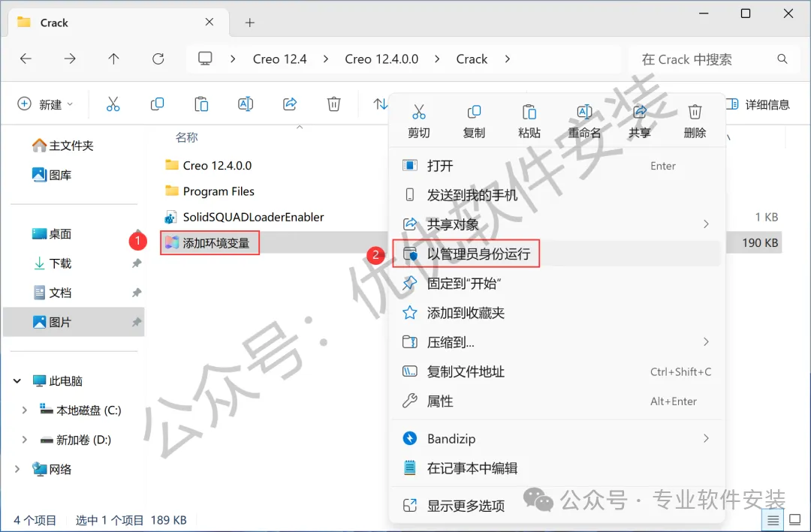Select the SolidSQUADLoaderEnabler file
811x532 pixels.
(x=244, y=217)
